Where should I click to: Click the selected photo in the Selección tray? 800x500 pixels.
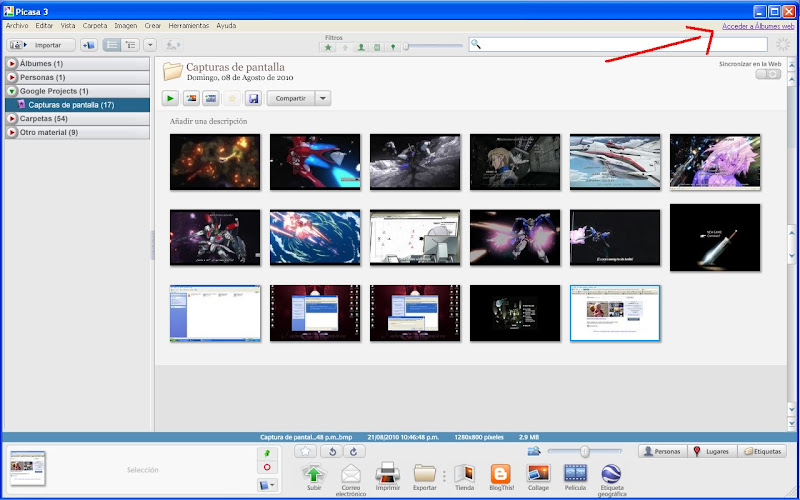point(28,468)
